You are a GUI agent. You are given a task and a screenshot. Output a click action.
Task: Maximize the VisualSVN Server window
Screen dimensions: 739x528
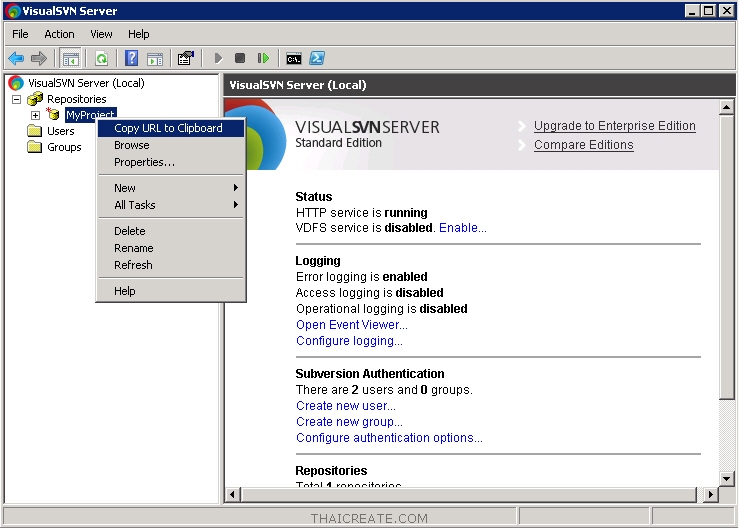pyautogui.click(x=708, y=11)
